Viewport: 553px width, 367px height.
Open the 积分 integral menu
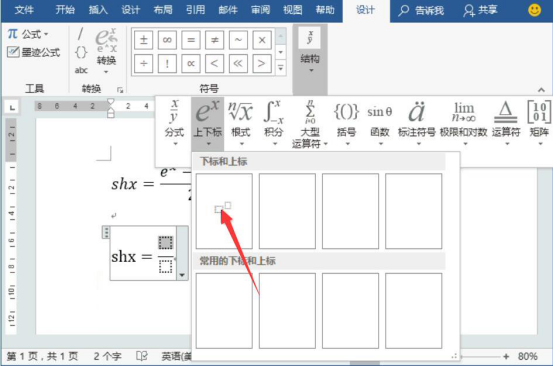click(x=274, y=122)
